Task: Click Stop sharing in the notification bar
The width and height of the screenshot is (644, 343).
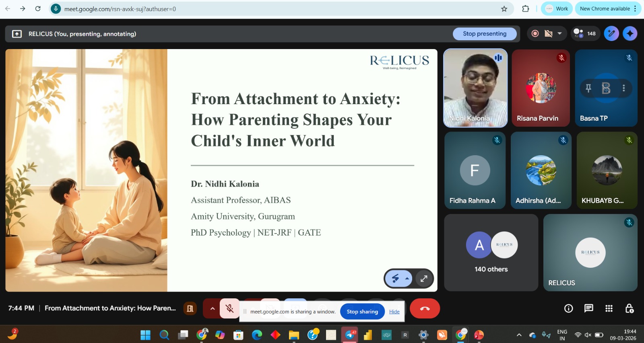Action: (x=362, y=312)
